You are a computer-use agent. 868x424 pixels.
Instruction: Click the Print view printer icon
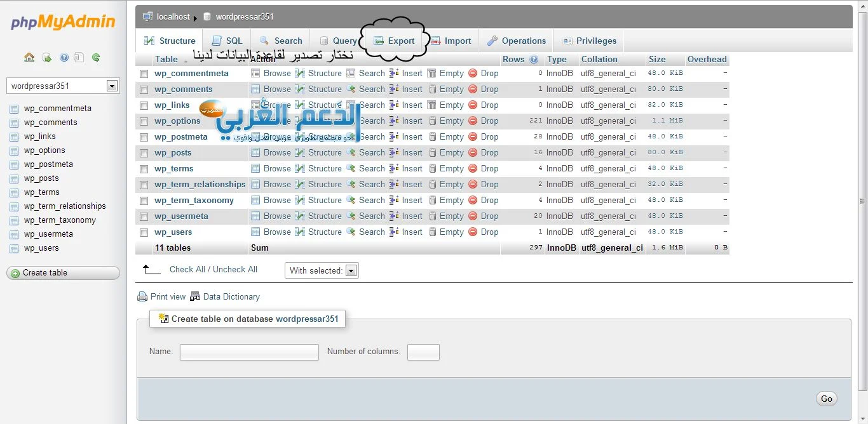coord(143,296)
